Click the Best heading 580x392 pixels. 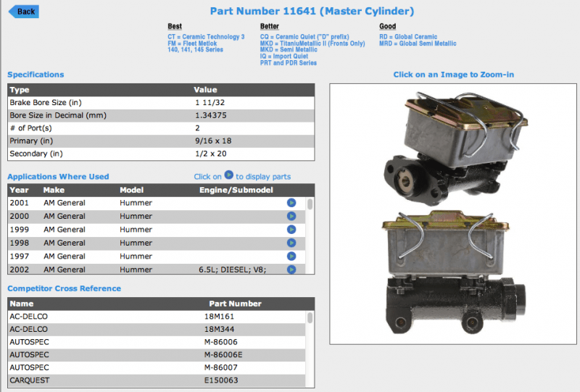tap(175, 26)
